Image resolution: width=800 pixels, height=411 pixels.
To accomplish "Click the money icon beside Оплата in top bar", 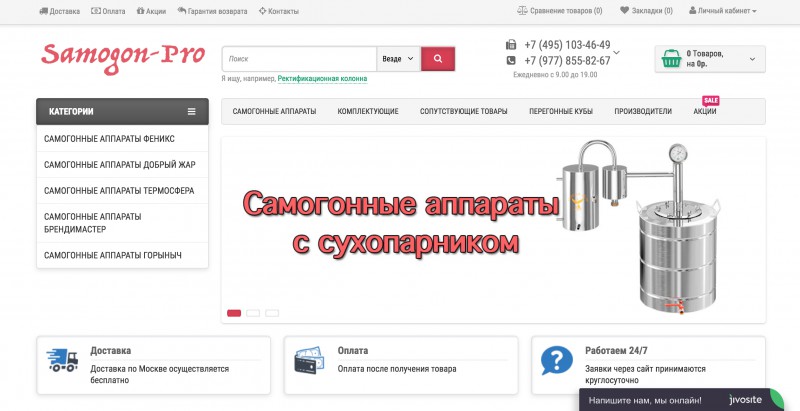I will point(95,11).
